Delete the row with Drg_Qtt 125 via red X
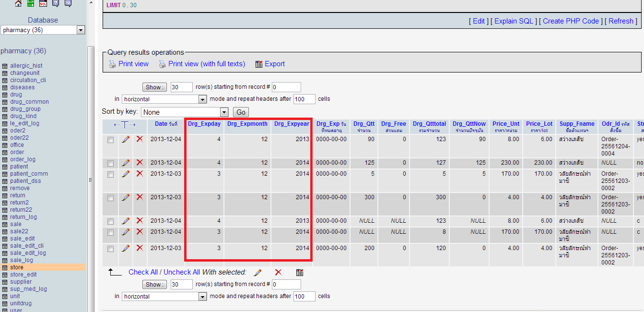 [x=140, y=163]
